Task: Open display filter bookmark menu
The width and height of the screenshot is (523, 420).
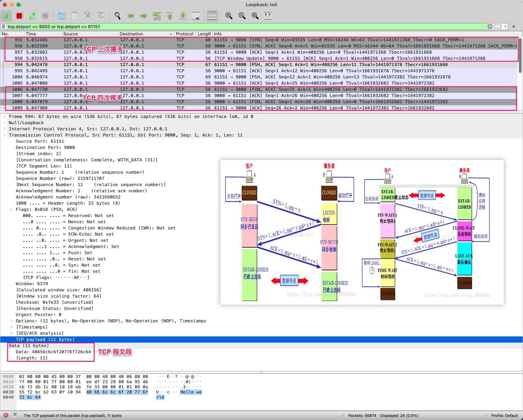Action: [3, 26]
